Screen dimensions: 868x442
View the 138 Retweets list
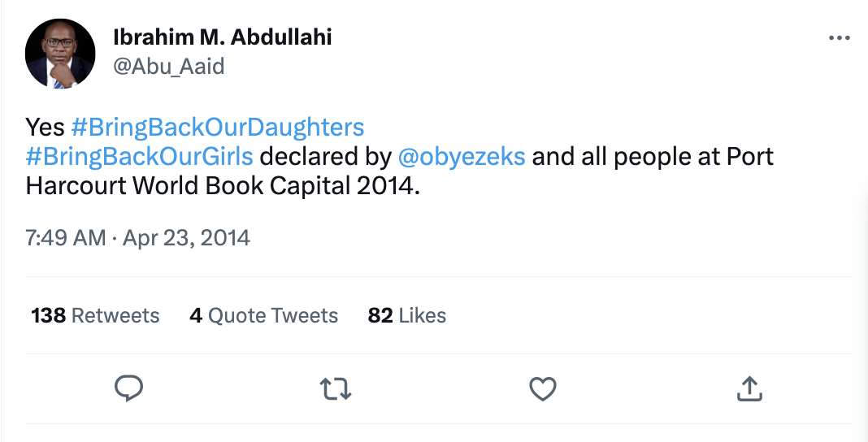point(95,315)
